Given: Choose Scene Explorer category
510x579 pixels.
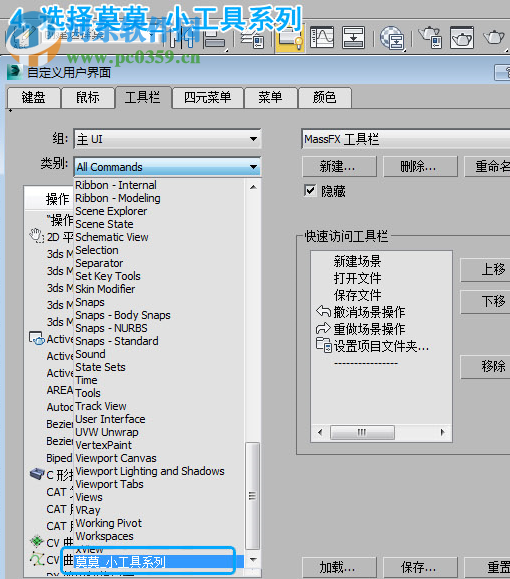Looking at the screenshot, I should 111,211.
